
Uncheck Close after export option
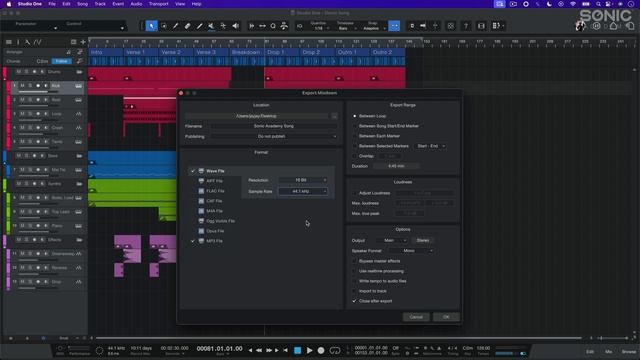pos(354,301)
